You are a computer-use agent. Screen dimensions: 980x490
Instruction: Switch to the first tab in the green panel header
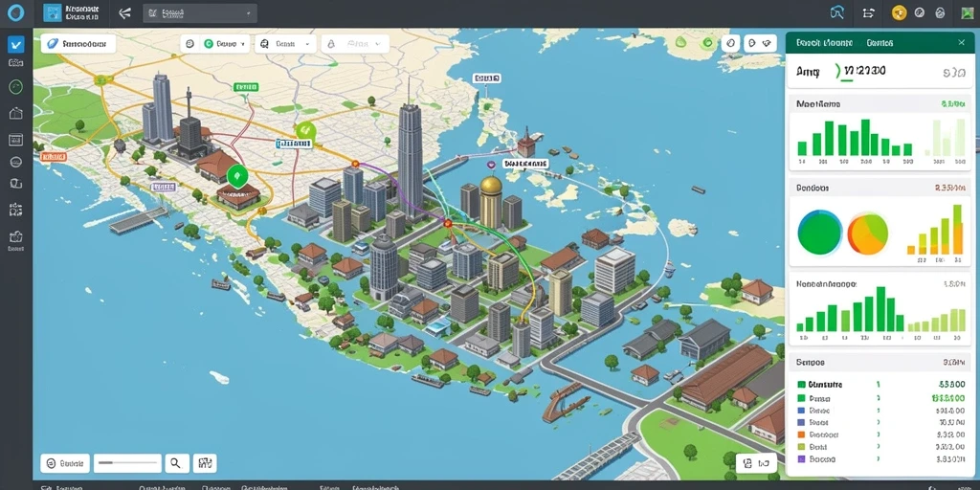click(x=824, y=43)
